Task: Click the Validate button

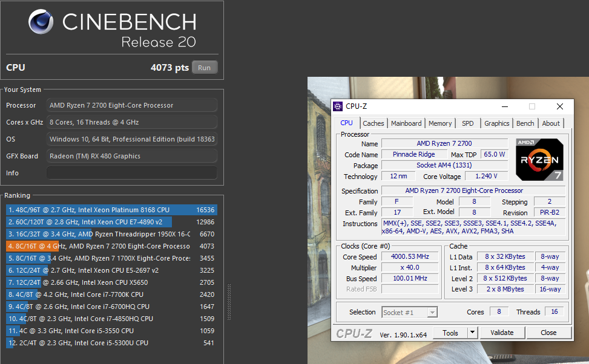Action: coord(502,333)
